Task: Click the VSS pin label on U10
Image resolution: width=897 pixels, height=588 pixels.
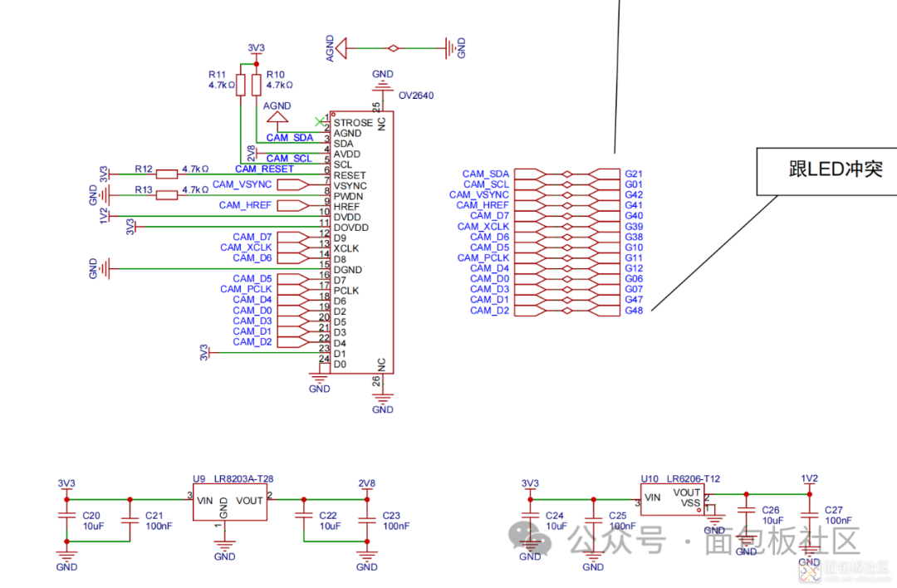Action: [690, 502]
